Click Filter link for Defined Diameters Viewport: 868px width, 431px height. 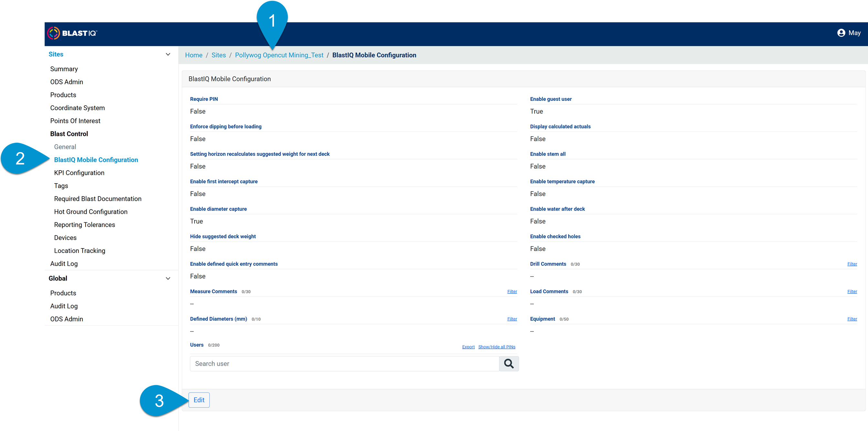[512, 319]
